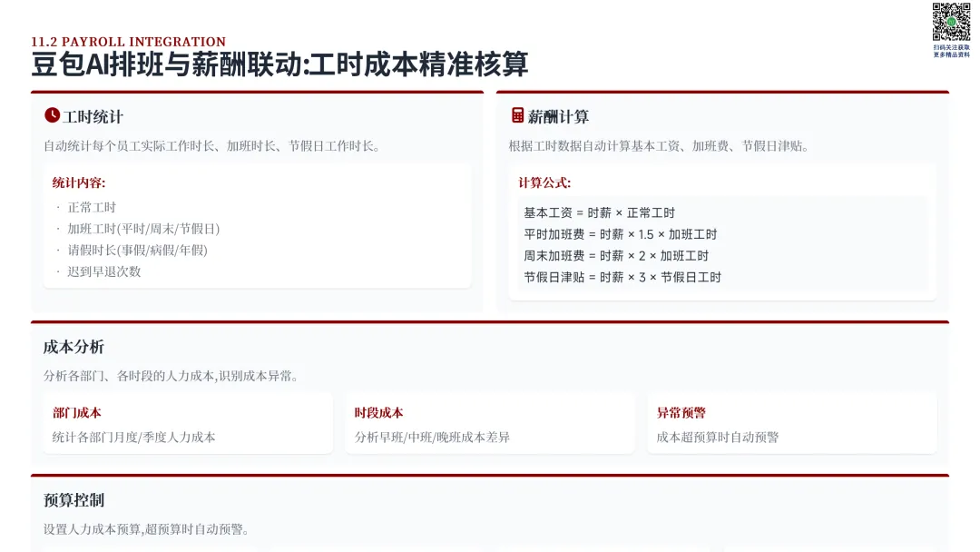Click the calculator icon beside 薪酬计算
Viewport: 980px width, 552px height.
[517, 115]
